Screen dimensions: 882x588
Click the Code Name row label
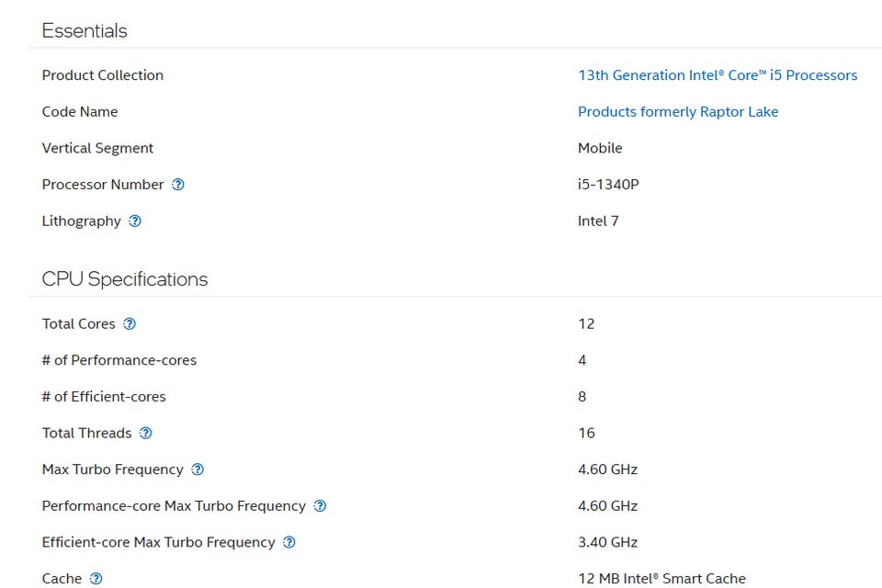click(x=80, y=112)
